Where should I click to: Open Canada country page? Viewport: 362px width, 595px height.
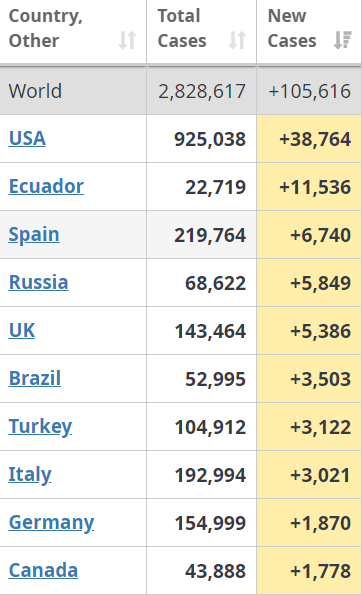(43, 570)
